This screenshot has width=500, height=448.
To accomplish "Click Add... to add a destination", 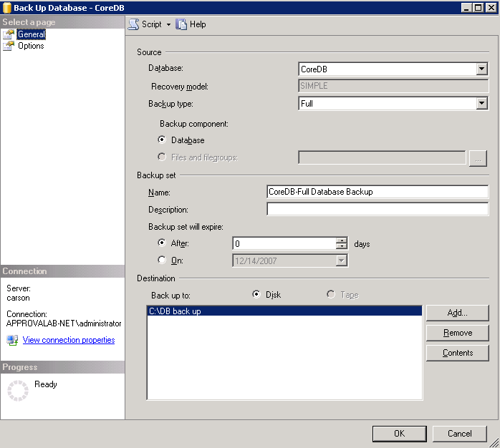I will click(457, 313).
